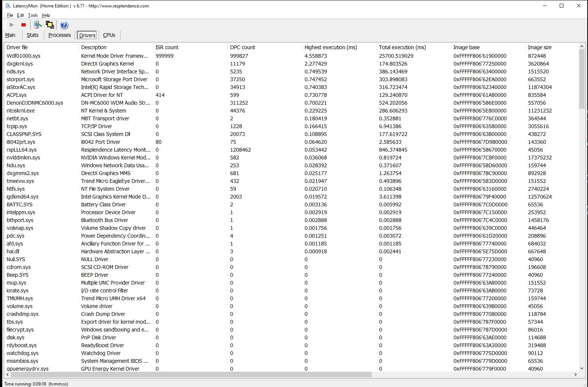Image resolution: width=588 pixels, height=387 pixels.
Task: Select the CLASSPNP.SYS driver row
Action: [x=291, y=134]
